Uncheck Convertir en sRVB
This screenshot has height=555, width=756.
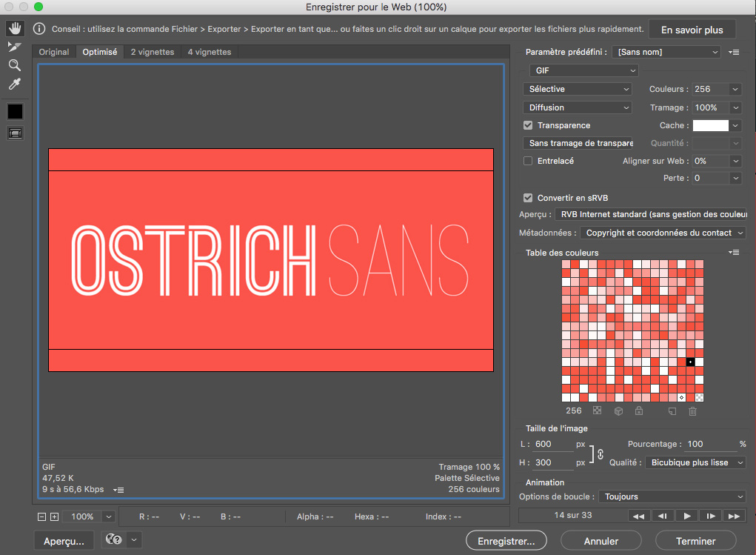click(x=528, y=198)
